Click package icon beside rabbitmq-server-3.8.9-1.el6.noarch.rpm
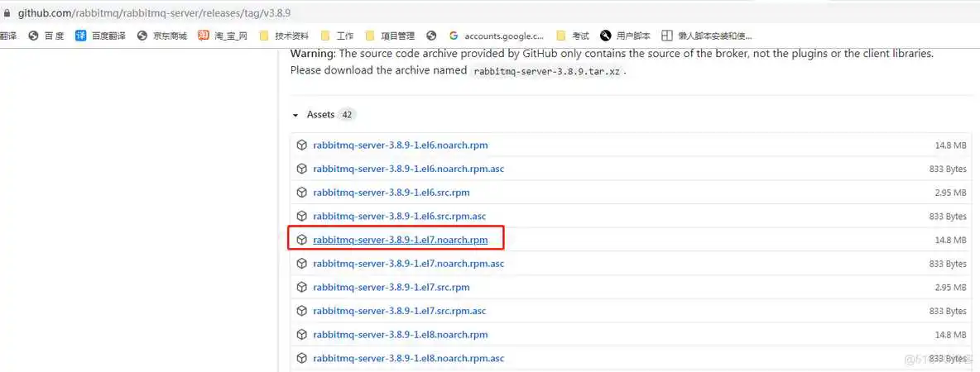The image size is (980, 372). (302, 145)
